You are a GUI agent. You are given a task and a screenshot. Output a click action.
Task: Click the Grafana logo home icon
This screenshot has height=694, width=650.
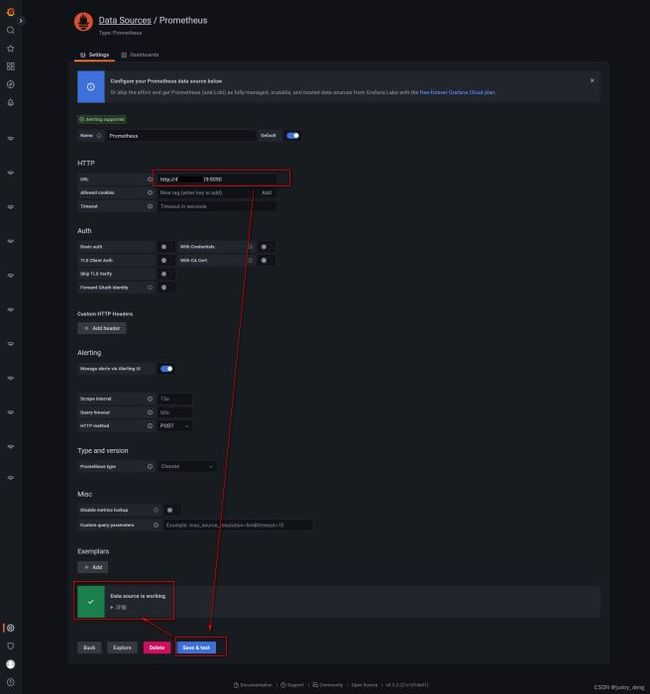click(x=11, y=12)
